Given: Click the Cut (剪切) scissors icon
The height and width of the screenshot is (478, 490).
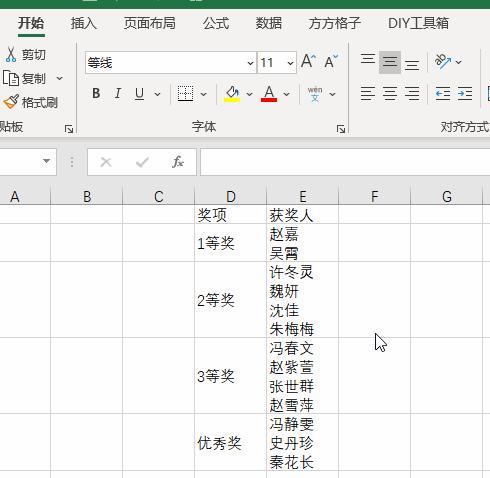Looking at the screenshot, I should click(x=11, y=55).
